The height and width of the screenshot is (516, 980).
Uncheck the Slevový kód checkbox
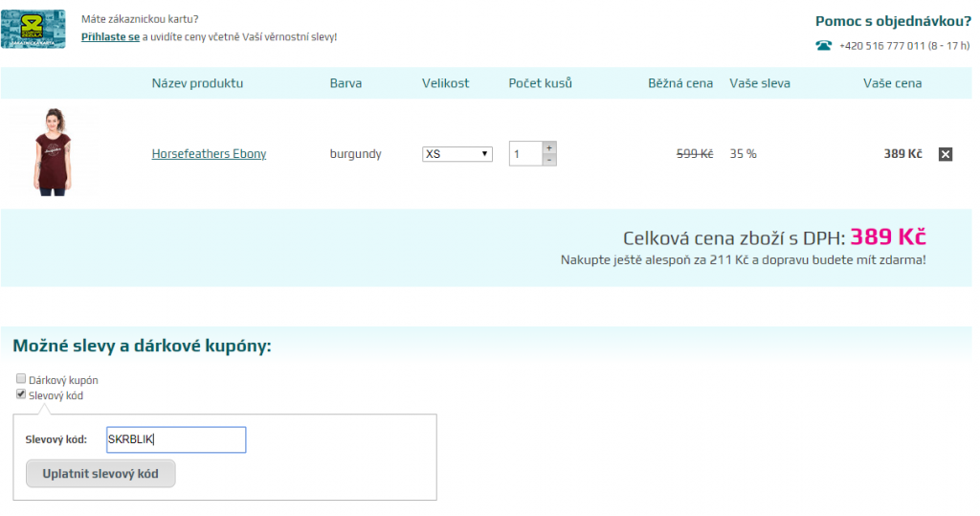(x=21, y=394)
